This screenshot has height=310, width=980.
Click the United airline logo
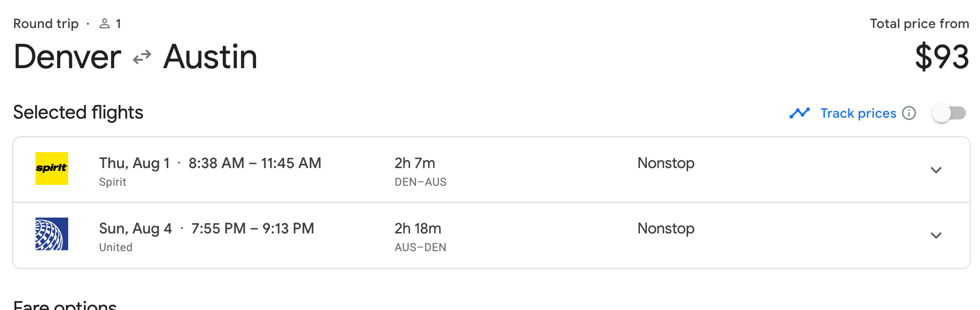pos(52,234)
